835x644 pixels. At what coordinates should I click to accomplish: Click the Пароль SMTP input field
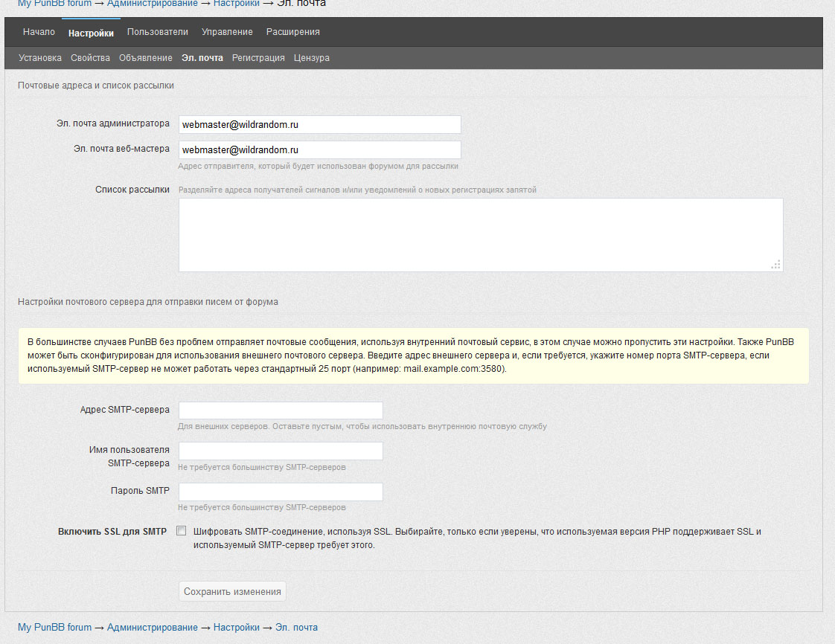pos(281,492)
